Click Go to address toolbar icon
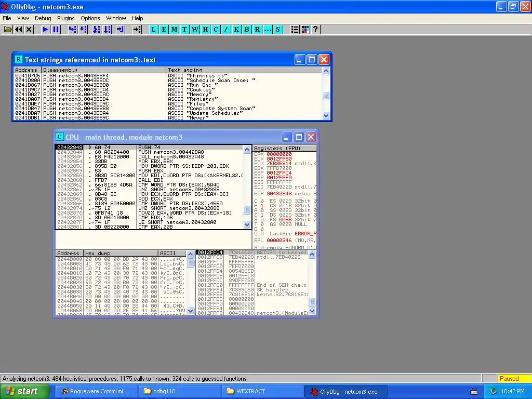Image resolution: width=532 pixels, height=399 pixels. point(137,30)
